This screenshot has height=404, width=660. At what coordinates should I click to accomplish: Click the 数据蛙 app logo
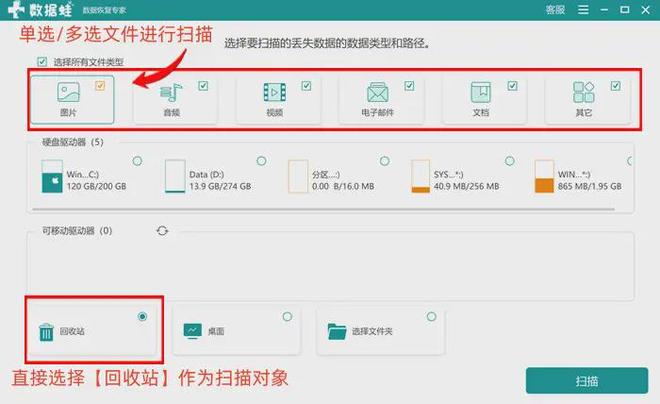point(40,10)
